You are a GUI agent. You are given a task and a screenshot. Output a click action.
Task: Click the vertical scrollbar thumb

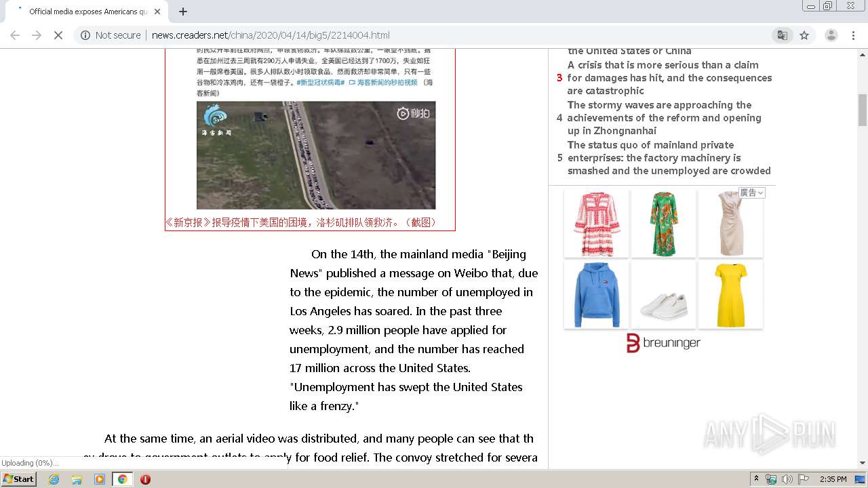coord(863,110)
